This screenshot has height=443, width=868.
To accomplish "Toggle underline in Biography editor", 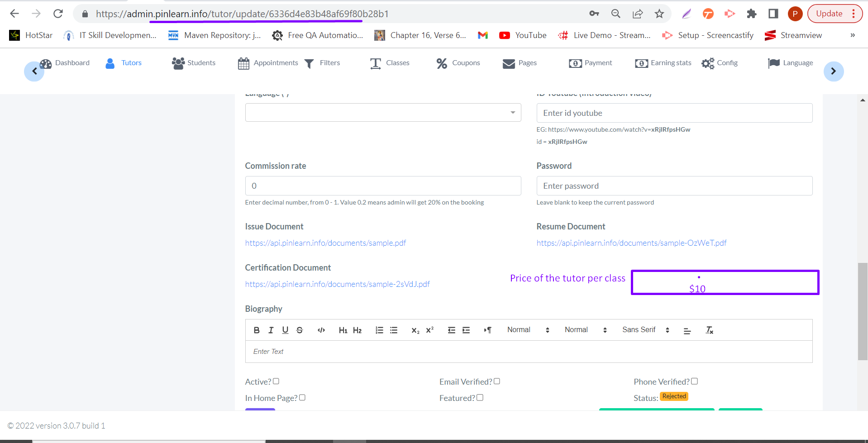I will click(x=285, y=330).
